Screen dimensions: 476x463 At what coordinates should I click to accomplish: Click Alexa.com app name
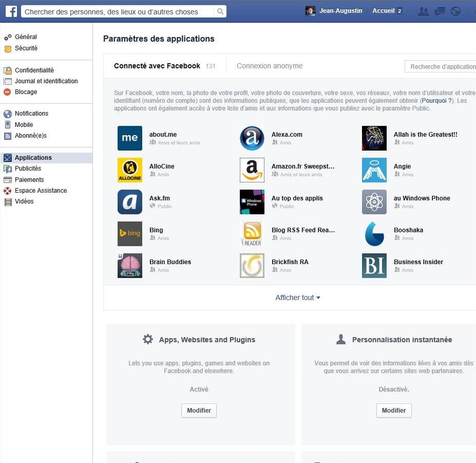point(287,134)
